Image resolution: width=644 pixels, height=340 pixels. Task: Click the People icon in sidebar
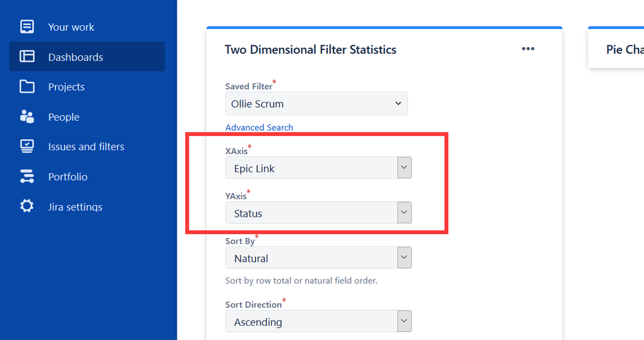[x=27, y=117]
